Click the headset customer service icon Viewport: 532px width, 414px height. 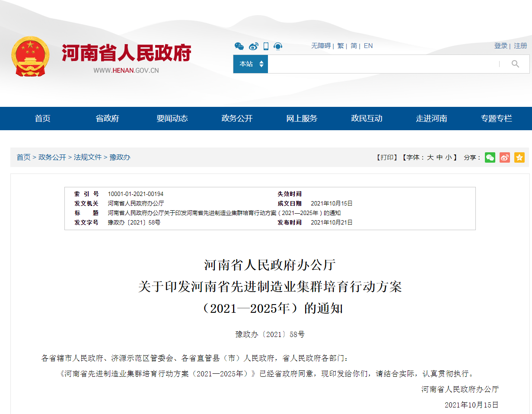coord(278,46)
